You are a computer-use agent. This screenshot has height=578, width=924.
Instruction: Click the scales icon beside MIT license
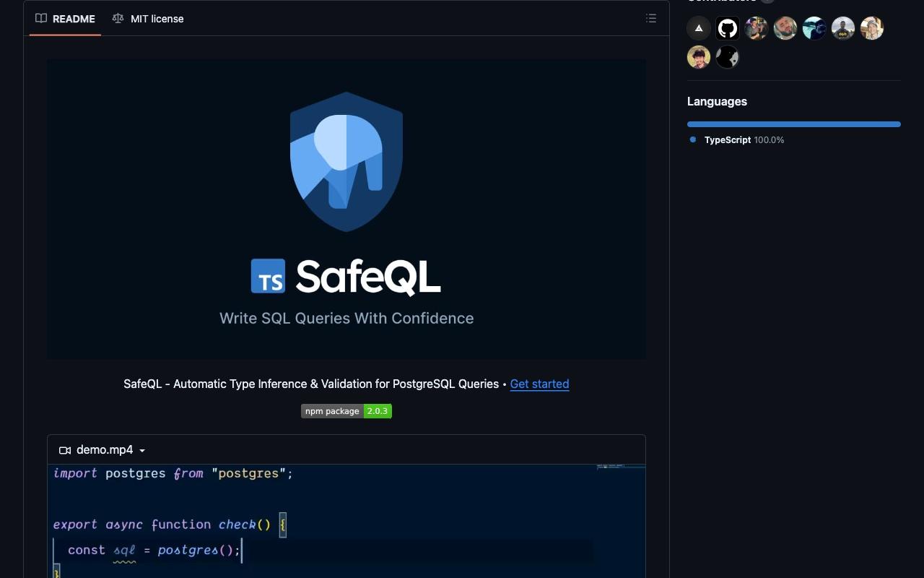coord(118,19)
